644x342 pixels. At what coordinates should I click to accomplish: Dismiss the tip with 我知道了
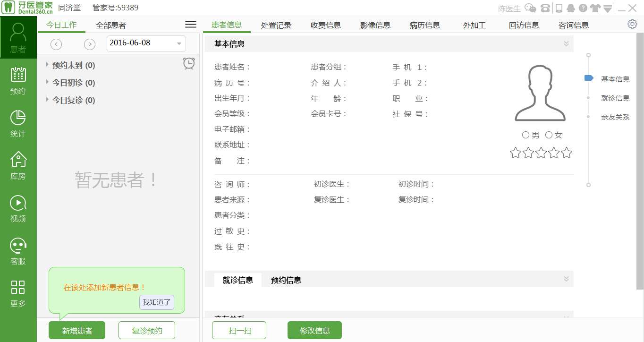point(157,302)
